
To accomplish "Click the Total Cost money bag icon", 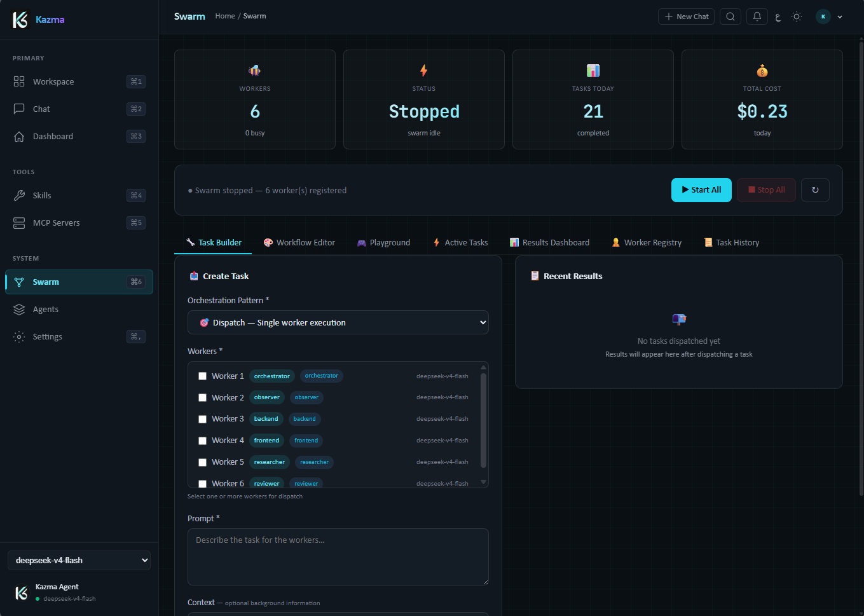I will pyautogui.click(x=762, y=71).
